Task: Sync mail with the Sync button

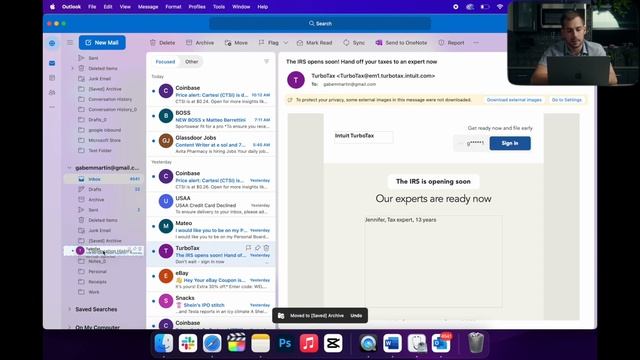Action: (x=354, y=42)
